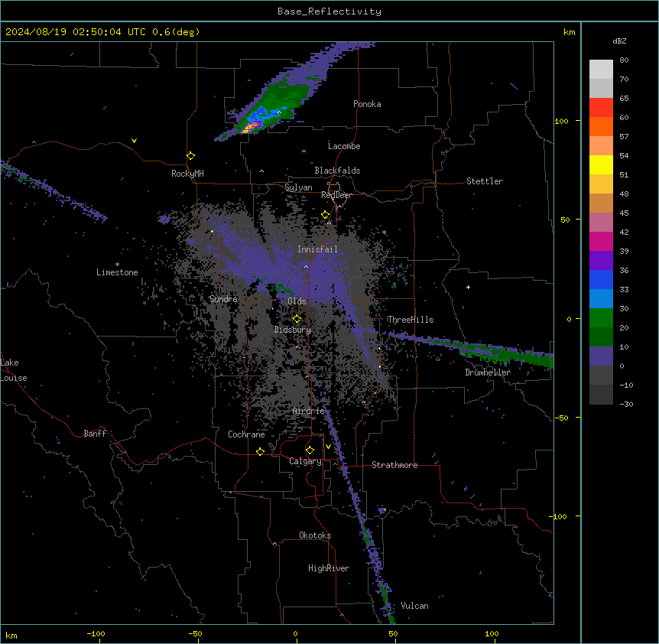Screen dimensions: 659x644
Task: Click the RockyMH label
Action: point(187,174)
